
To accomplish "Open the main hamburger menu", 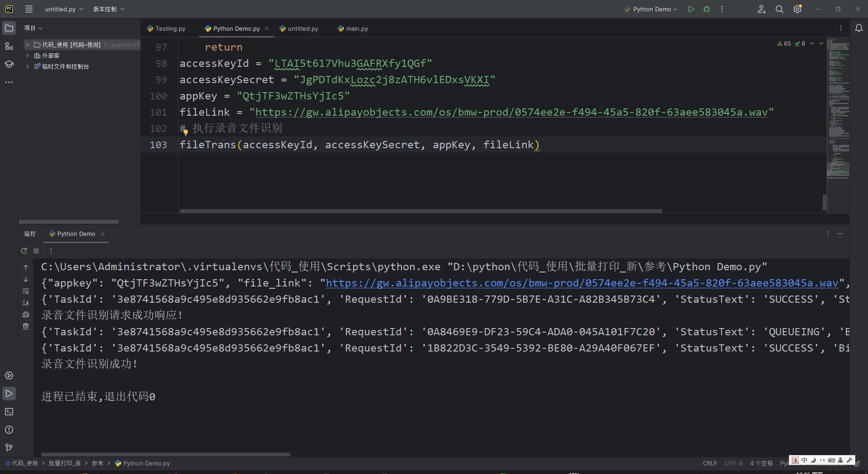I will click(29, 9).
